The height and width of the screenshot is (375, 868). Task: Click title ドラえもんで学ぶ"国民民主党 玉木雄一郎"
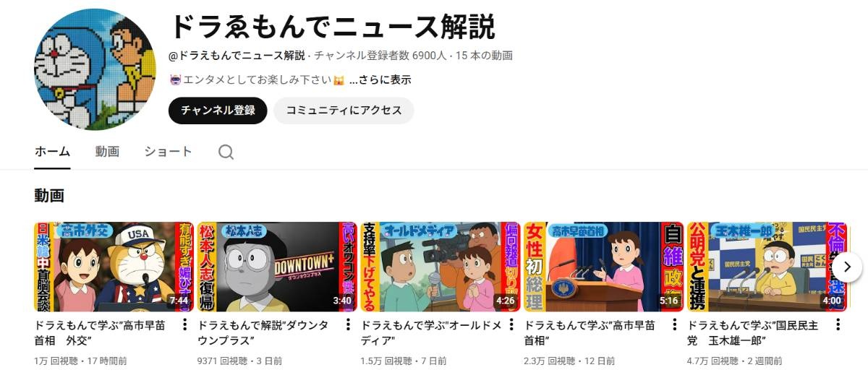pyautogui.click(x=753, y=332)
